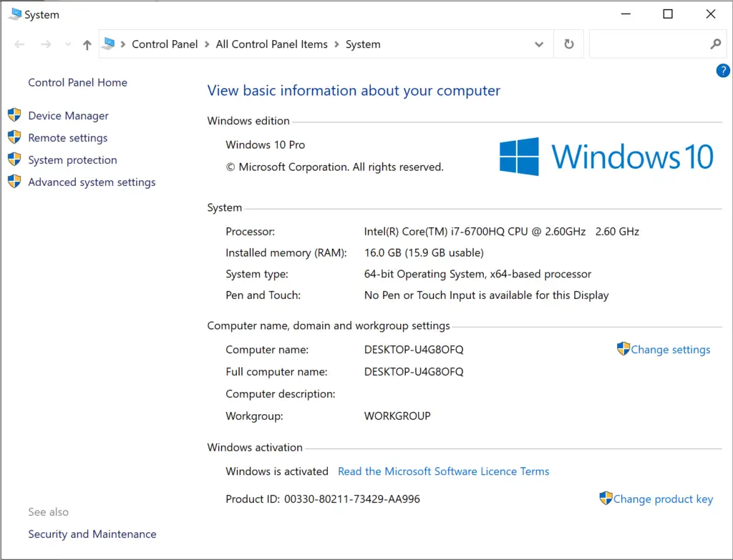Click the Back navigation arrow
The width and height of the screenshot is (733, 560).
pos(19,44)
